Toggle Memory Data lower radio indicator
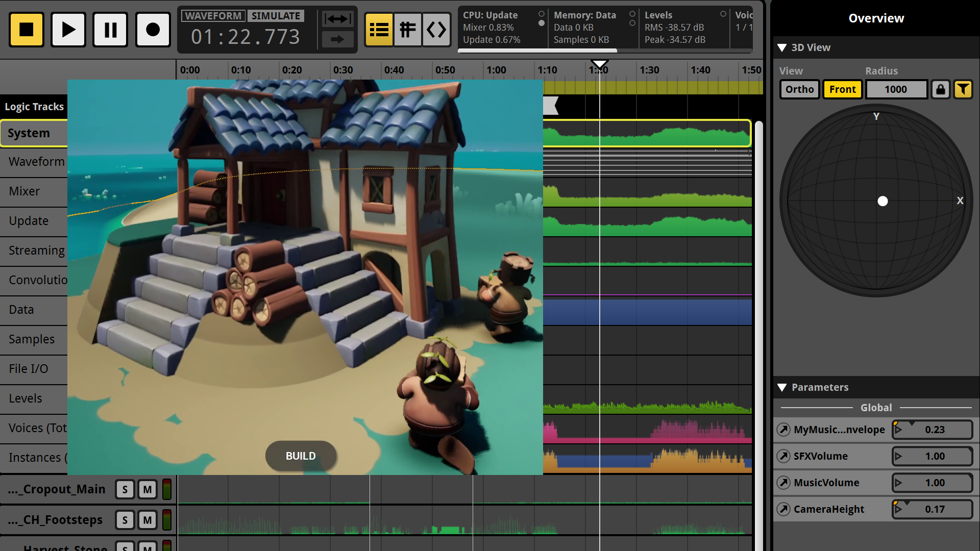This screenshot has width=980, height=551. pyautogui.click(x=632, y=23)
